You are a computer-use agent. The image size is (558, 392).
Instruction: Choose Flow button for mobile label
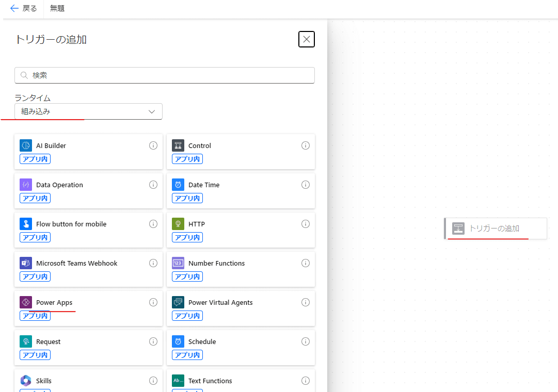click(71, 224)
